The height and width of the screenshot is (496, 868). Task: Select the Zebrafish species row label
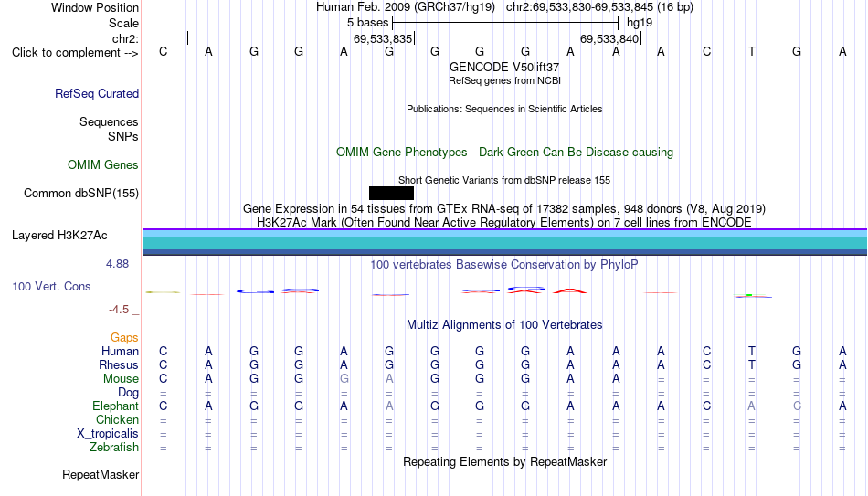pos(114,447)
